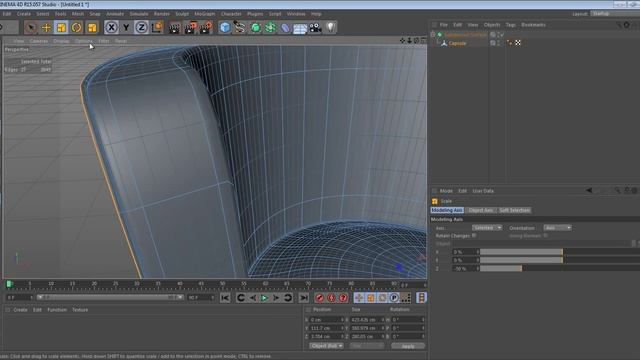Open the Simulate menu
The image size is (640, 360).
click(x=139, y=14)
